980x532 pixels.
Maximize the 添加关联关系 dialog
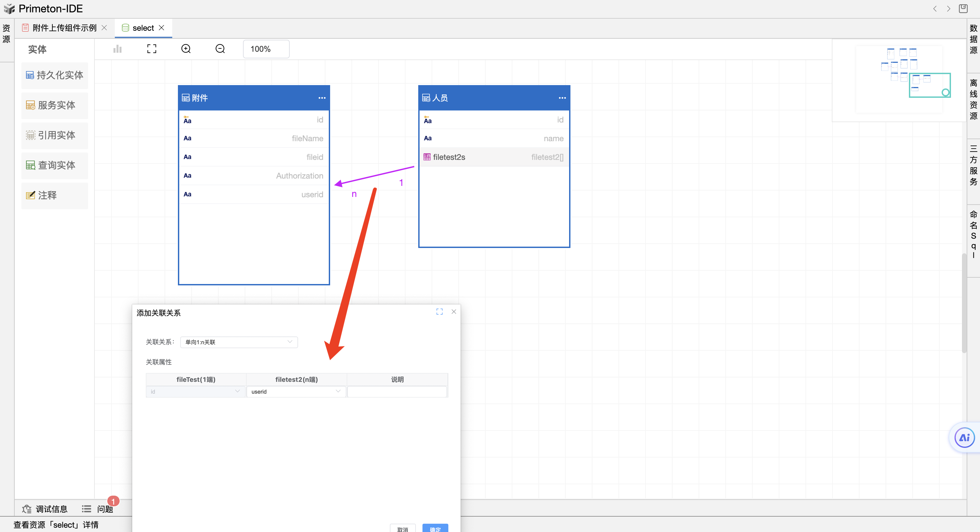pyautogui.click(x=439, y=311)
